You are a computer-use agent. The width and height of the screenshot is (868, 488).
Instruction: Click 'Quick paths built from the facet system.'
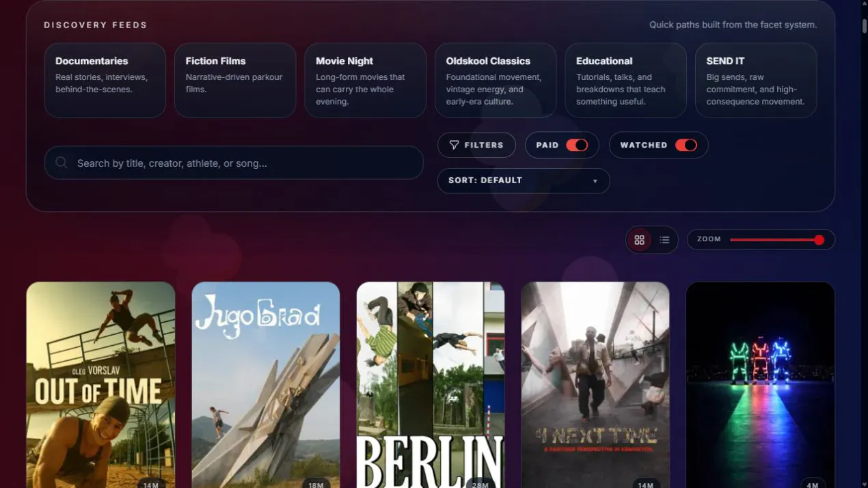733,25
